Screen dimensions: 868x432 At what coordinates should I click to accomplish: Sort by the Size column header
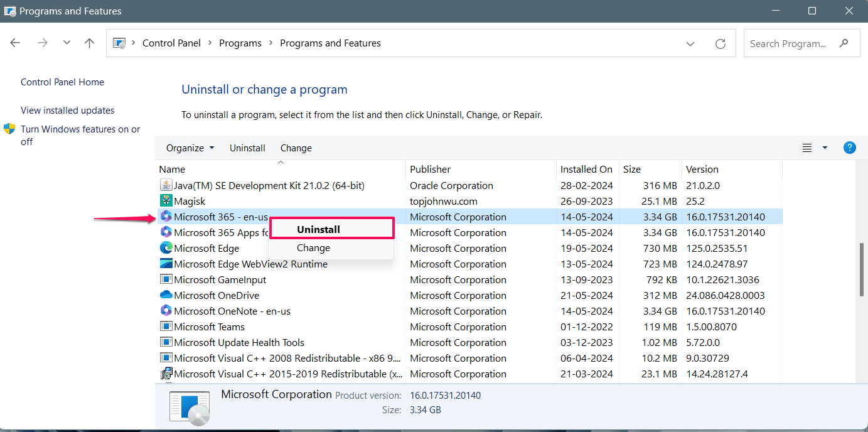click(651, 169)
